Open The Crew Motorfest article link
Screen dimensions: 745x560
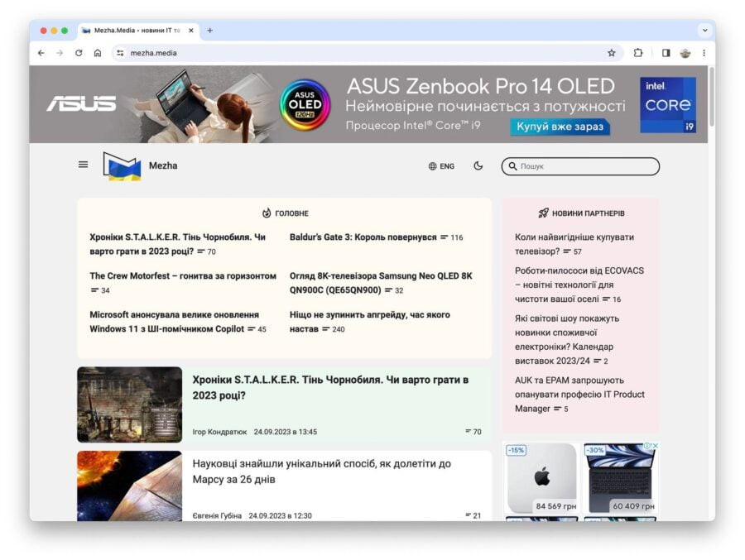(x=183, y=276)
